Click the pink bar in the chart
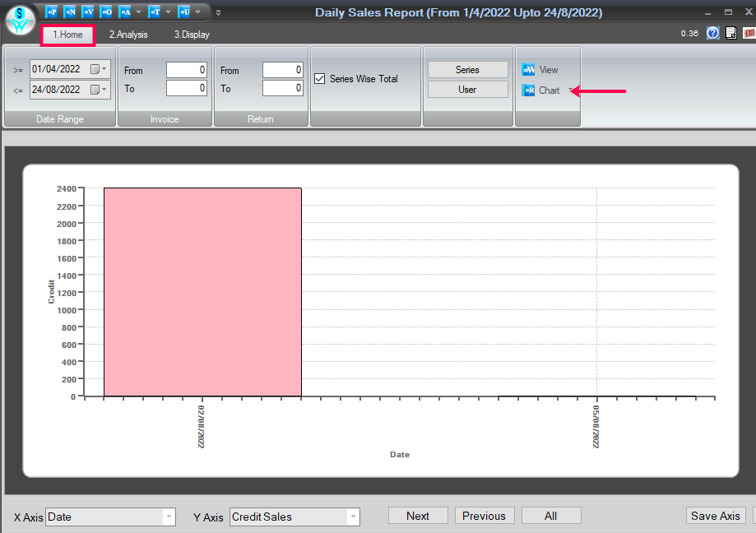Image resolution: width=756 pixels, height=533 pixels. (202, 292)
